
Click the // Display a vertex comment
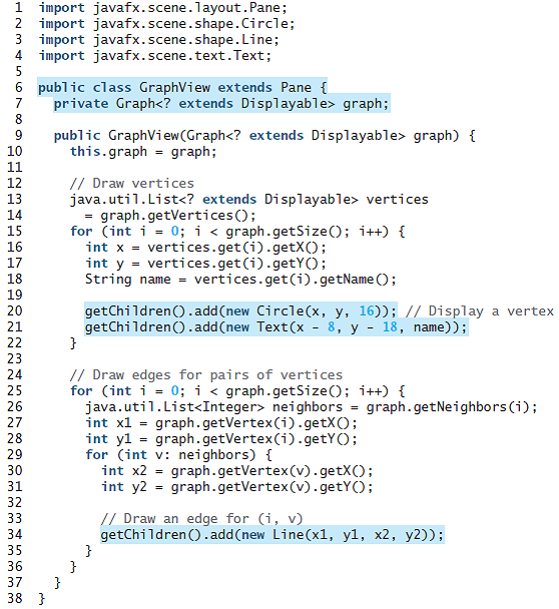pos(480,311)
